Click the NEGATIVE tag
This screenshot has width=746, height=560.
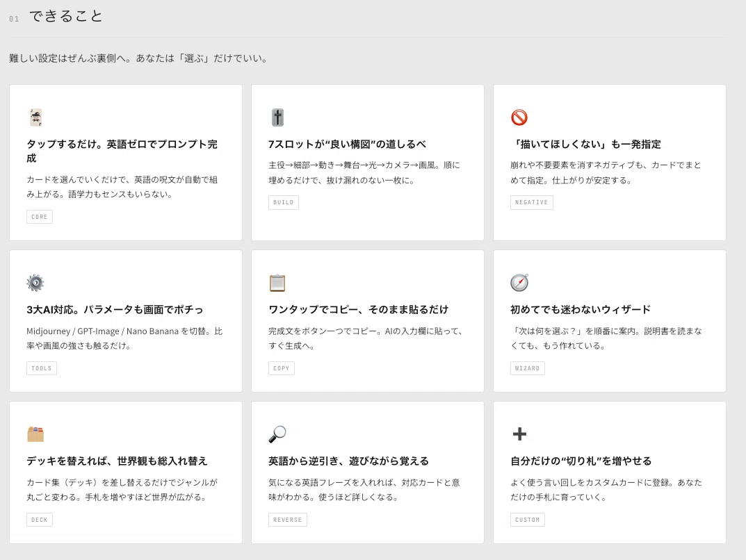[531, 202]
